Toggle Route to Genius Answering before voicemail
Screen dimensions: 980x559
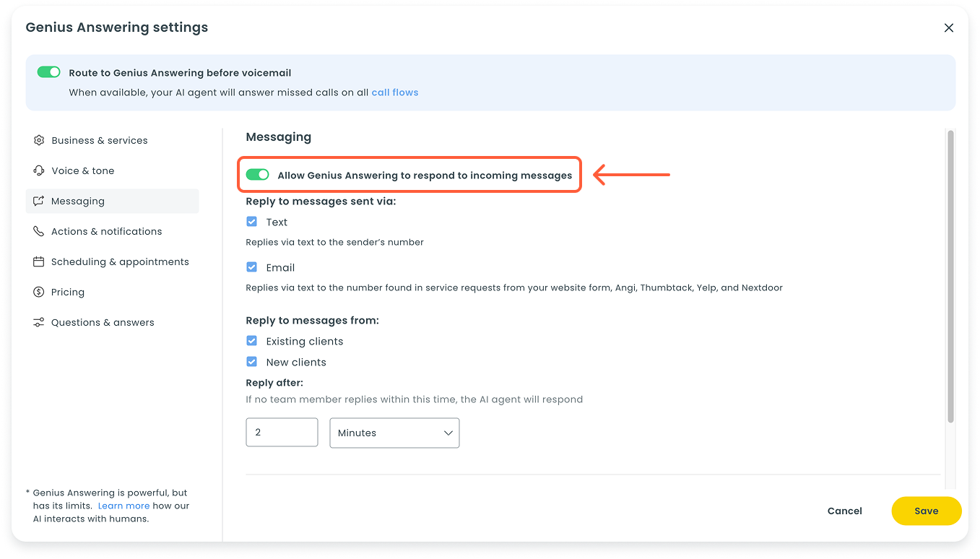[x=49, y=72]
